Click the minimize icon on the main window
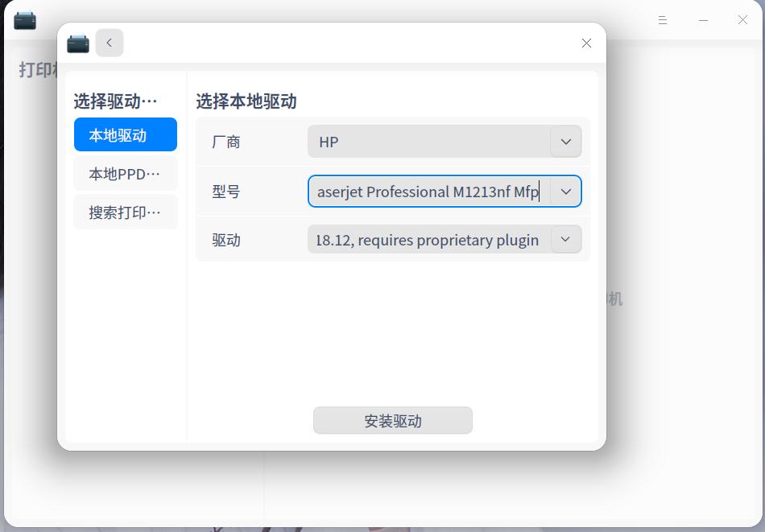 click(x=702, y=20)
